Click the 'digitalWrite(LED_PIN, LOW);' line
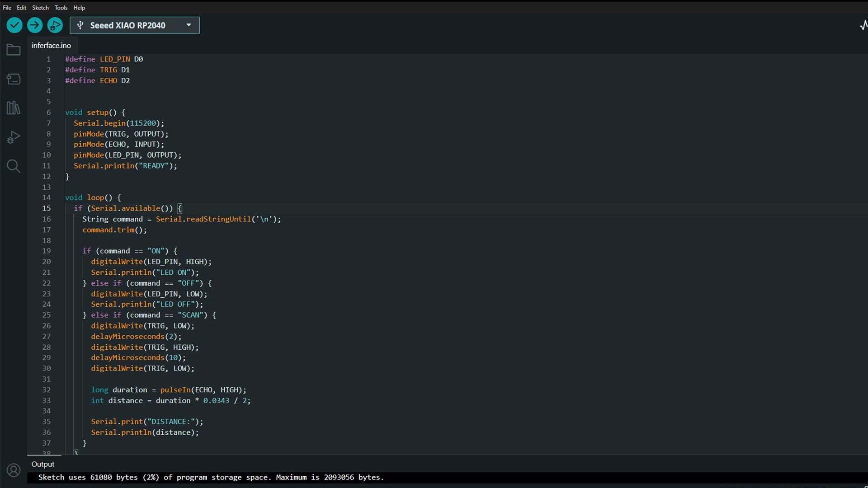Viewport: 868px width, 488px height. (149, 294)
